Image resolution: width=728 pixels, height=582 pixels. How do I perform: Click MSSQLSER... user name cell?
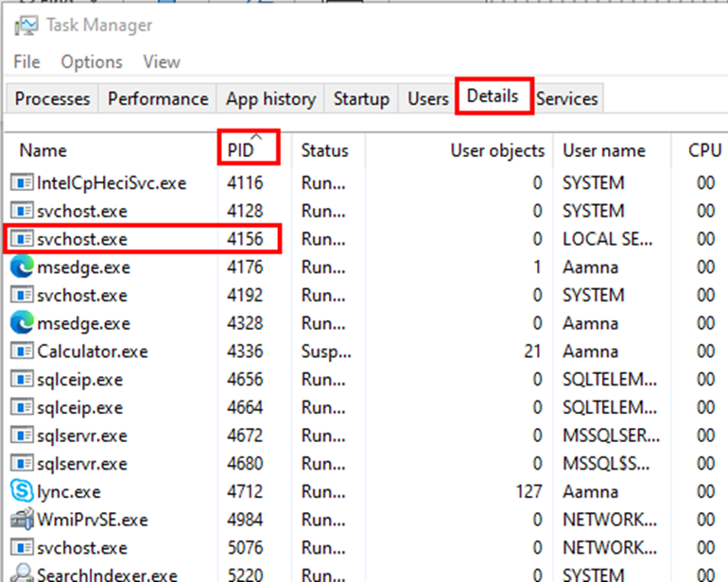(612, 436)
